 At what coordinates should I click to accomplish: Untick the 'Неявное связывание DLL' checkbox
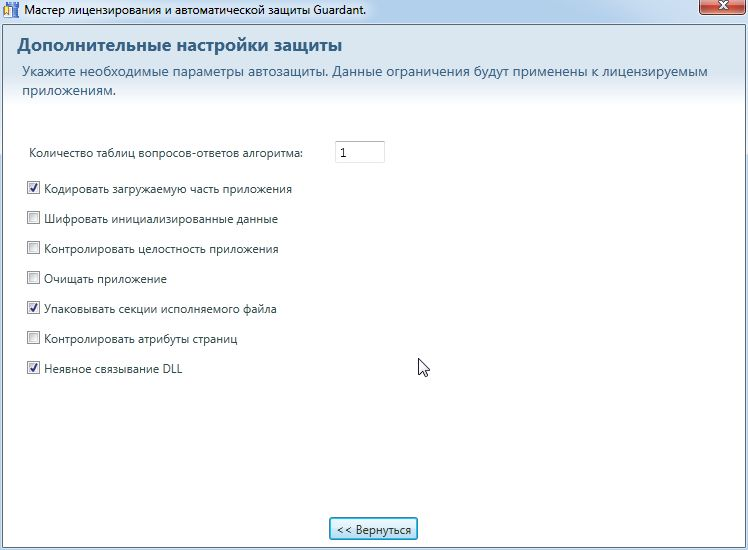pos(34,368)
